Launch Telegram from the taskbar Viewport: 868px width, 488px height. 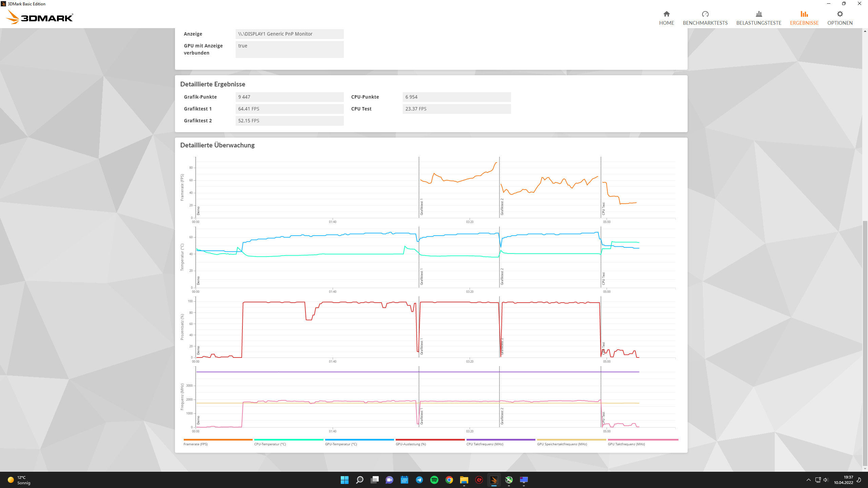click(x=419, y=480)
